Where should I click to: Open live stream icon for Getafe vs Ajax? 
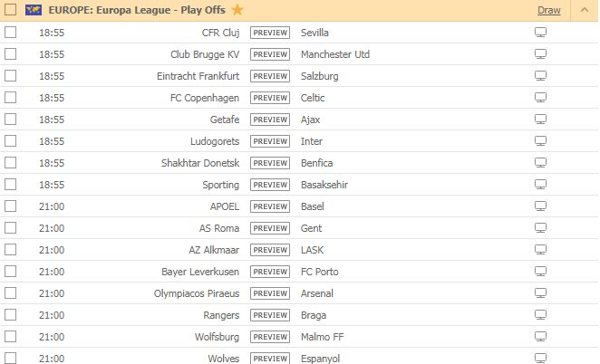(540, 120)
